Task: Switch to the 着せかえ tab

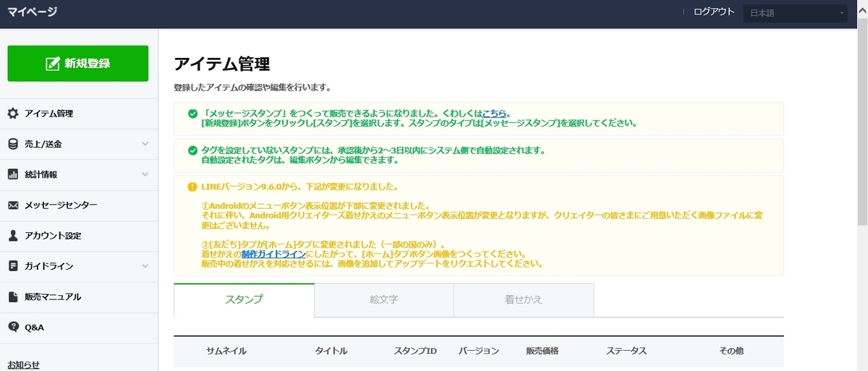Action: click(524, 299)
